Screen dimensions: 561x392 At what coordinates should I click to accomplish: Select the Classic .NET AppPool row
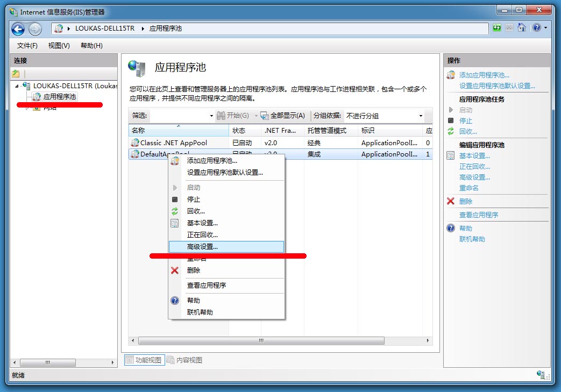pyautogui.click(x=281, y=142)
